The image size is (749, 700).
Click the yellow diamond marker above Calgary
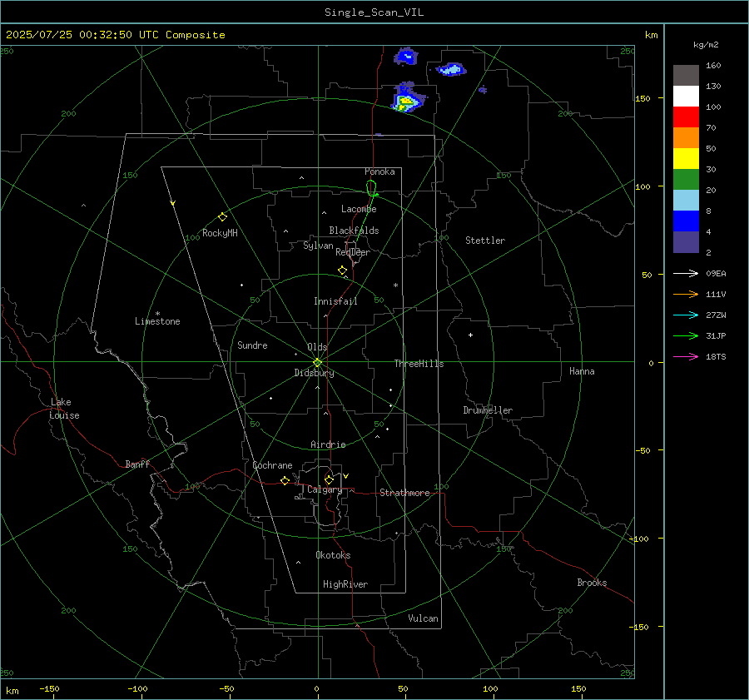tap(329, 479)
